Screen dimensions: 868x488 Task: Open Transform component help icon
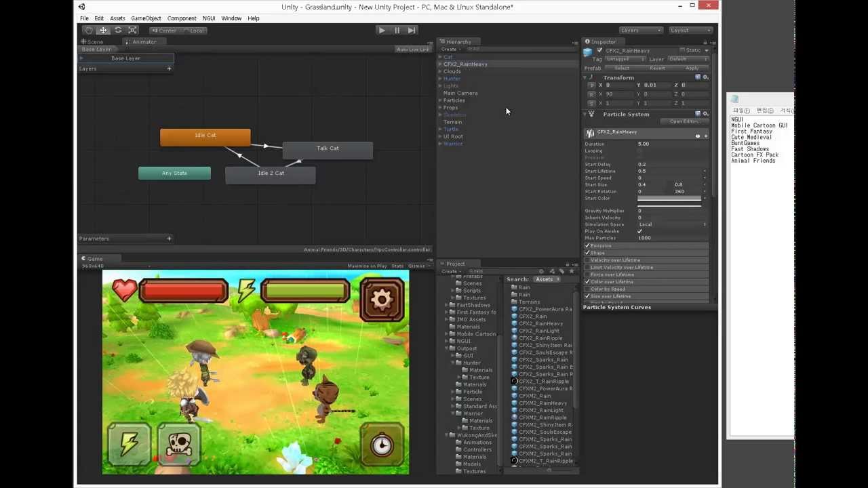click(698, 77)
